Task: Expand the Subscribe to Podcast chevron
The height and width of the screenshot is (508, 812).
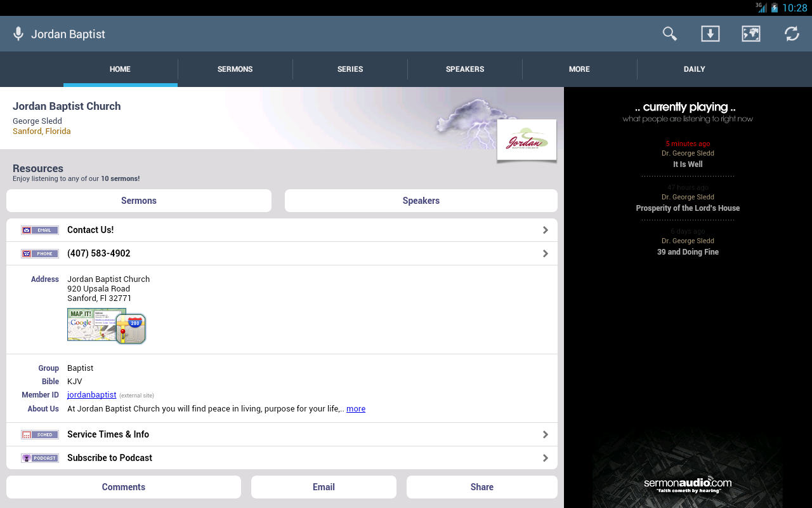Action: click(x=546, y=458)
